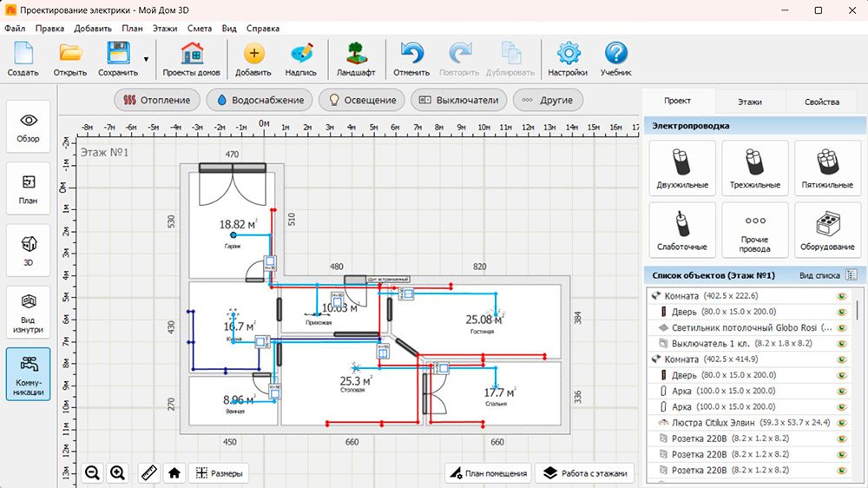The image size is (868, 488).
Task: Open the dropdown arrow next to Сохранить
Action: [x=146, y=59]
